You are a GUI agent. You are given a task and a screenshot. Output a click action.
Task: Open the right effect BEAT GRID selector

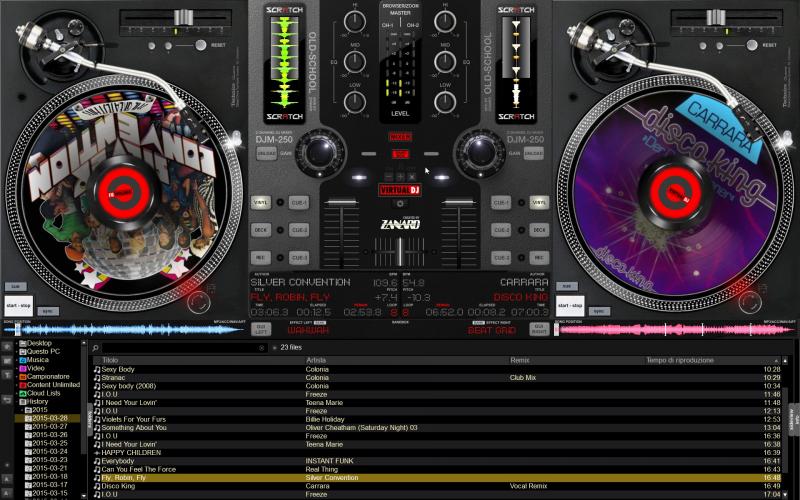[x=492, y=331]
